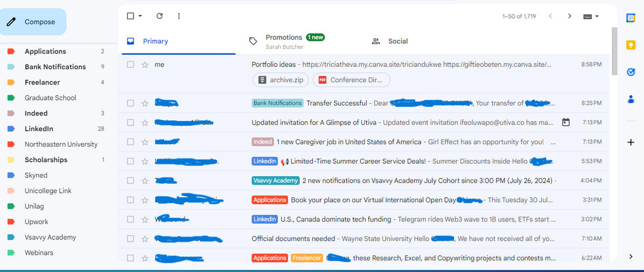Open the Skyned label
The width and height of the screenshot is (644, 272).
click(x=36, y=175)
